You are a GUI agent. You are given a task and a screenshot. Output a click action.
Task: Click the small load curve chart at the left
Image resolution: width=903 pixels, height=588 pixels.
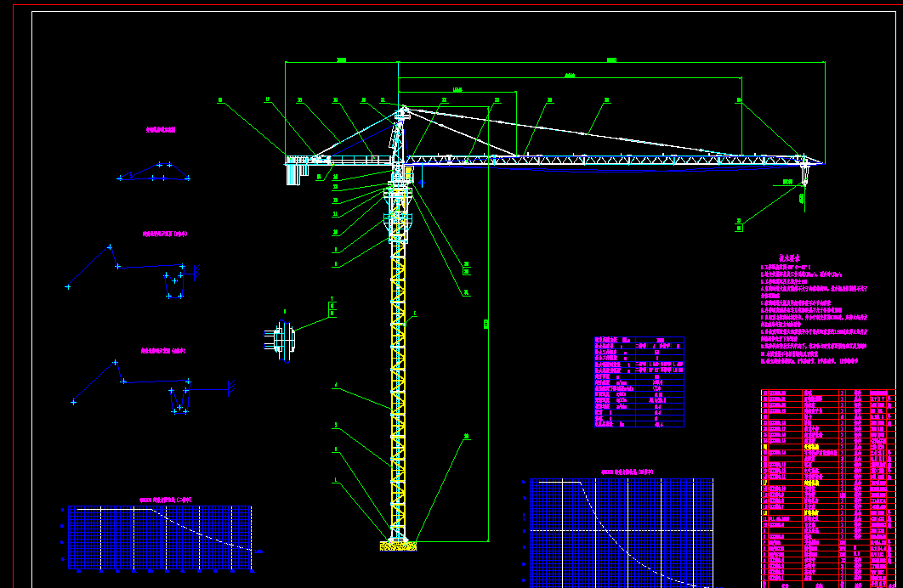(160, 537)
